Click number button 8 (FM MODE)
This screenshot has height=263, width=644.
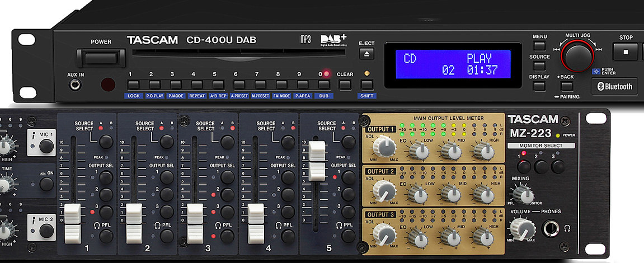(x=281, y=85)
